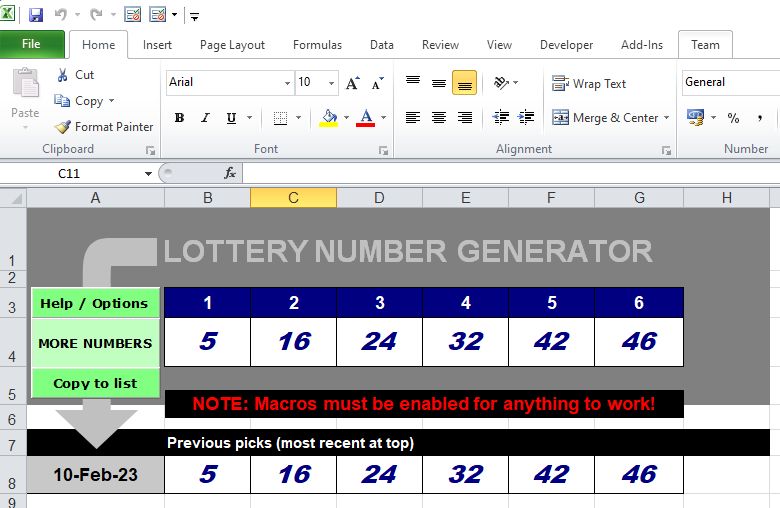Activate the Format Painter brush
The image size is (780, 508).
pos(103,127)
